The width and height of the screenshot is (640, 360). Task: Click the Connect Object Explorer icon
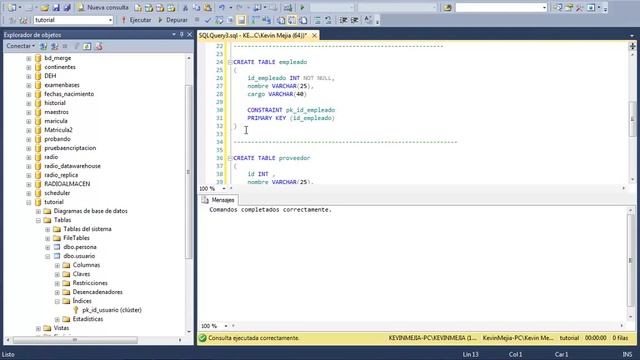43,47
